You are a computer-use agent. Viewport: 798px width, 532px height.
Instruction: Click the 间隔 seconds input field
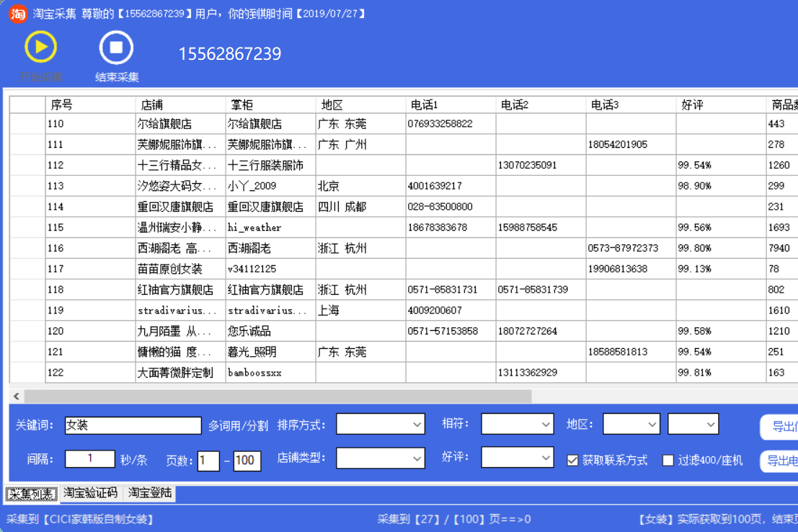(x=89, y=458)
